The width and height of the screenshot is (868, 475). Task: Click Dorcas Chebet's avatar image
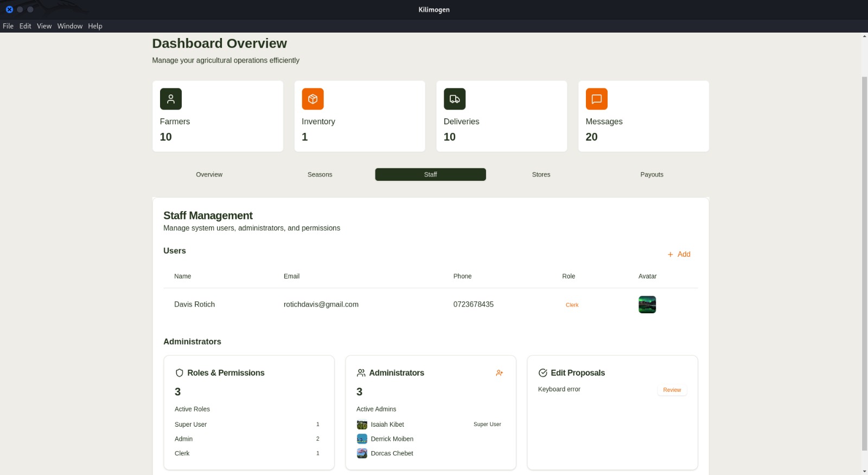362,453
